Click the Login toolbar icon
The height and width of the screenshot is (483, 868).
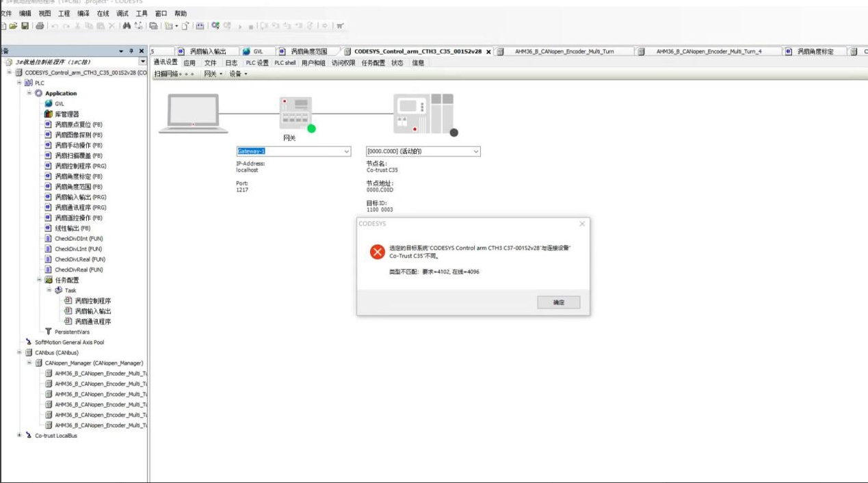215,26
